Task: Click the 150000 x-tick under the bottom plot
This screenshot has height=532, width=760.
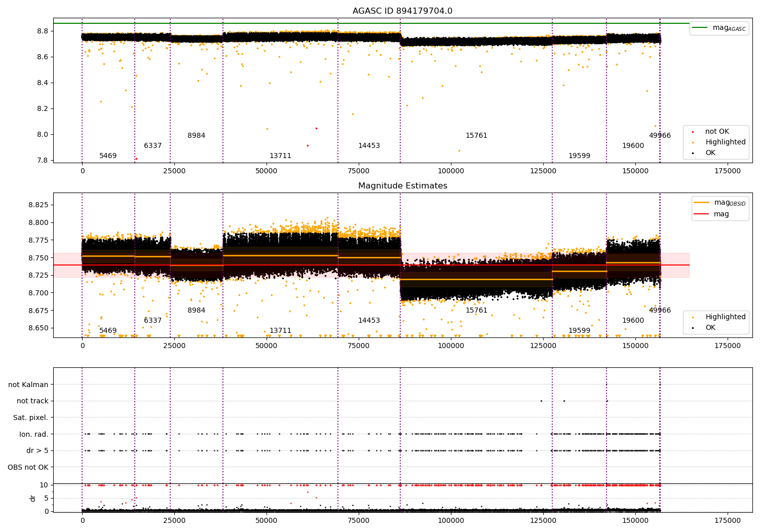Action: pos(635,521)
